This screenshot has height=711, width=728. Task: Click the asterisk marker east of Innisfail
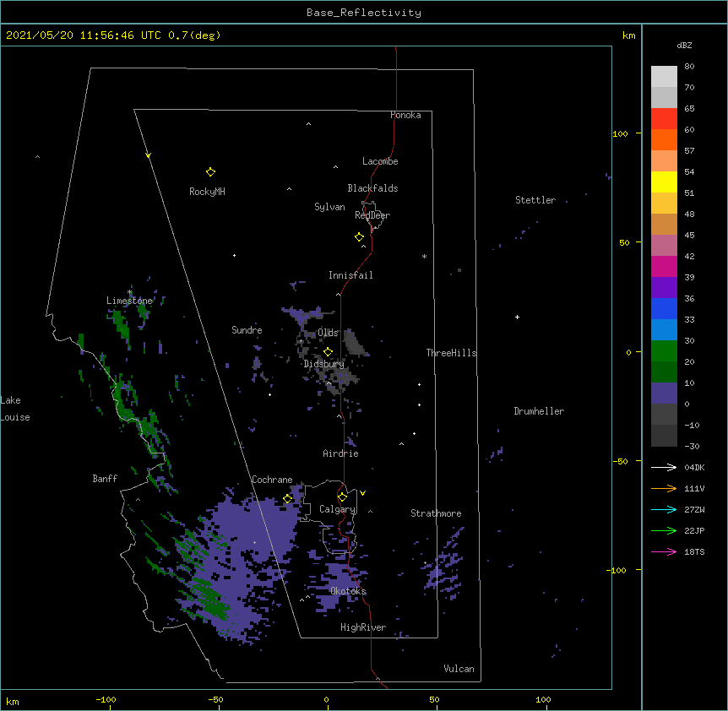click(424, 256)
